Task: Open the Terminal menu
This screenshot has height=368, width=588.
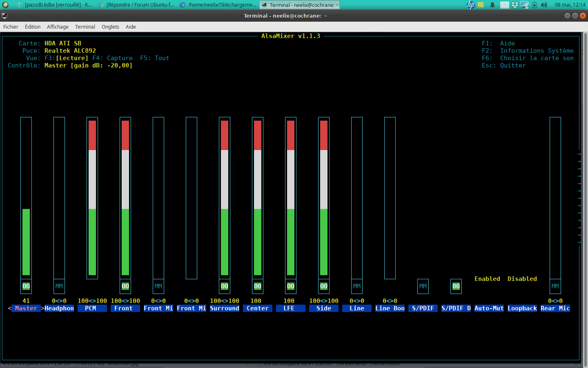Action: pos(85,27)
